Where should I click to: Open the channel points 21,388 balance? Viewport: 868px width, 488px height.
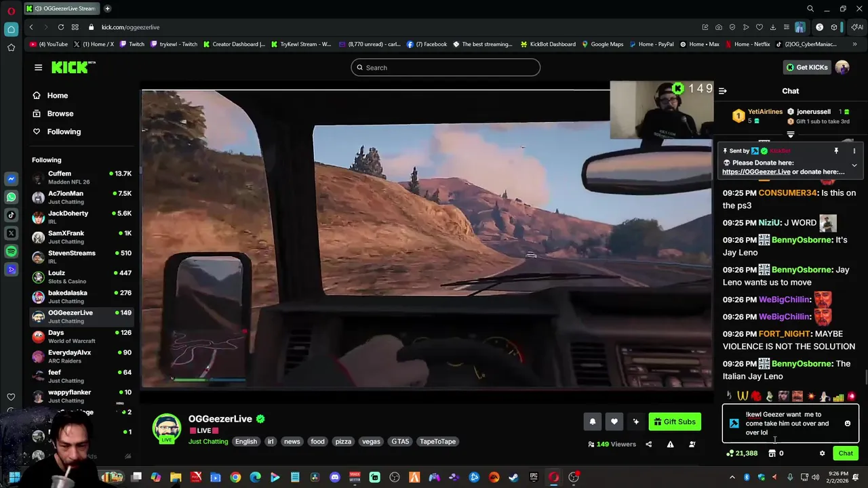click(x=742, y=453)
